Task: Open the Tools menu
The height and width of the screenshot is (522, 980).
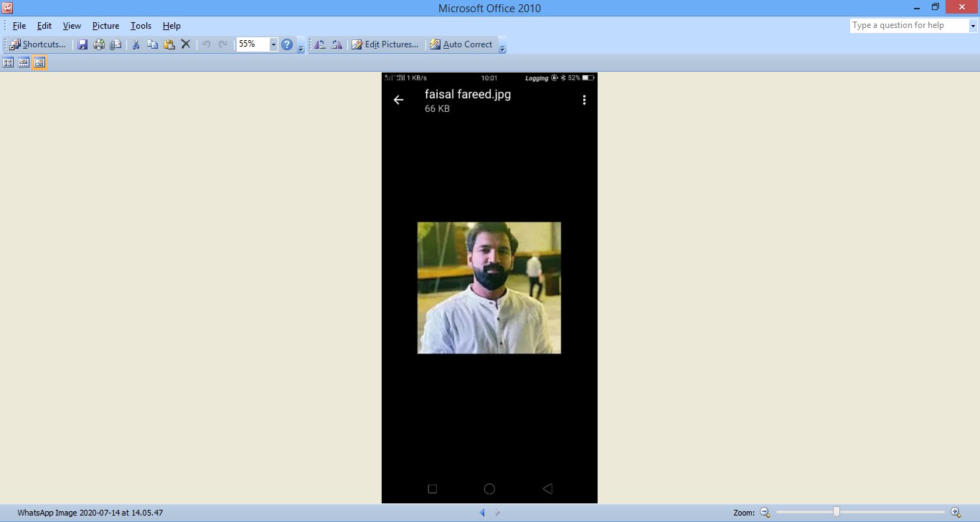Action: [x=141, y=26]
